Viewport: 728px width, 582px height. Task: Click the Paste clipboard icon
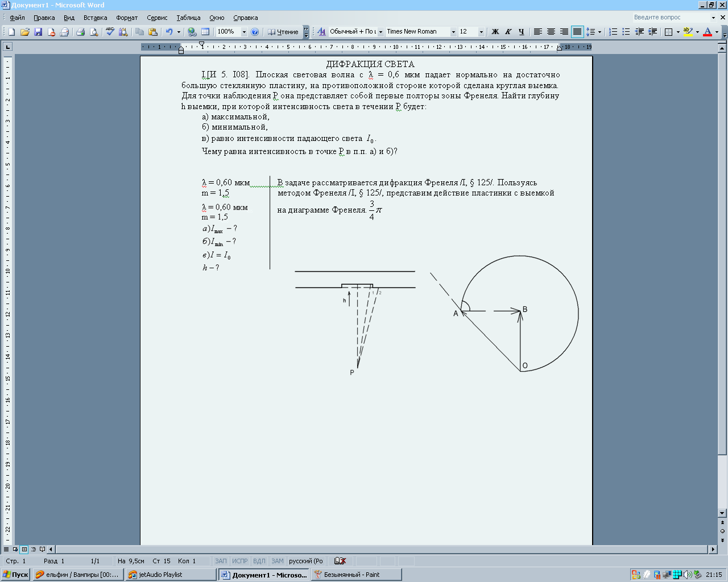pos(152,32)
